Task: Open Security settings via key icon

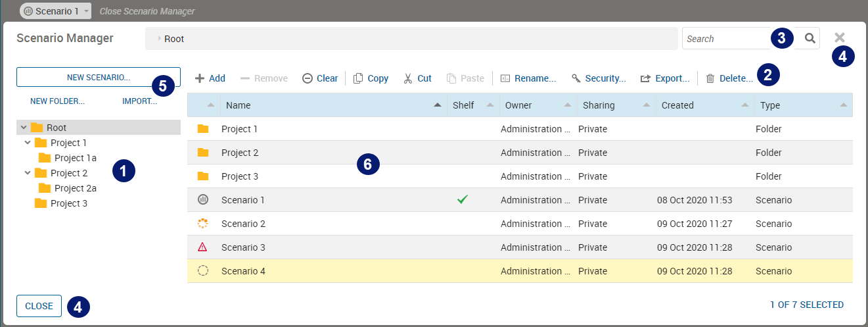Action: 576,78
